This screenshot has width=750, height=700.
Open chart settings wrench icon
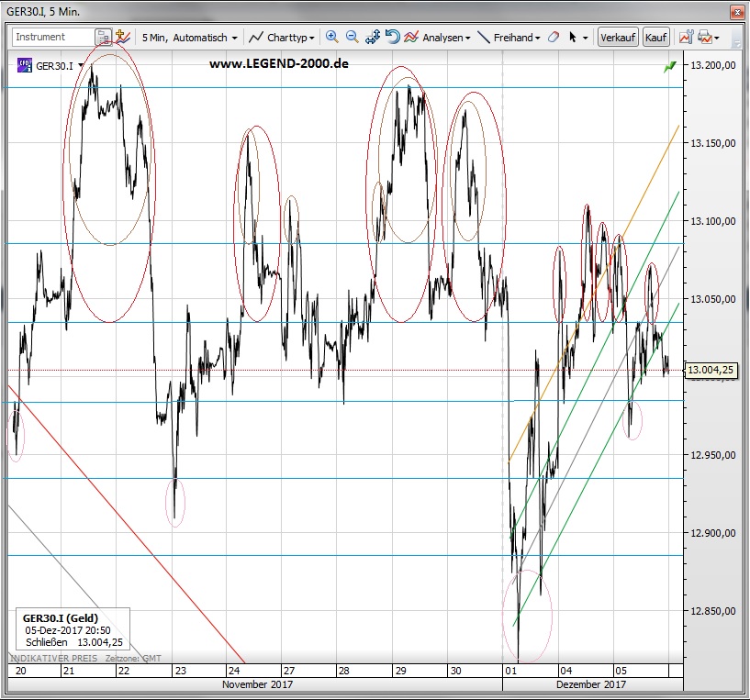click(685, 38)
